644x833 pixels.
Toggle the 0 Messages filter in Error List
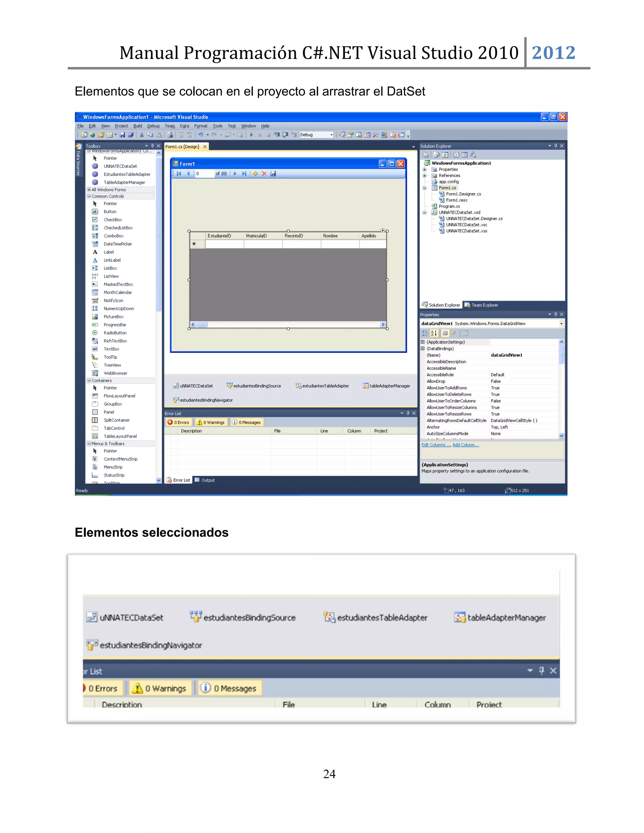247,422
